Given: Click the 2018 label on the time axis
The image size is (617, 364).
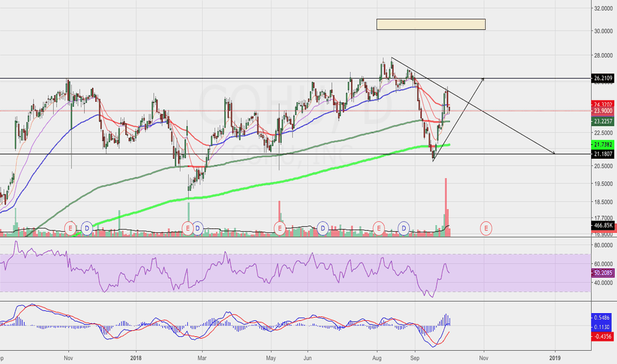Looking at the screenshot, I should (x=136, y=358).
